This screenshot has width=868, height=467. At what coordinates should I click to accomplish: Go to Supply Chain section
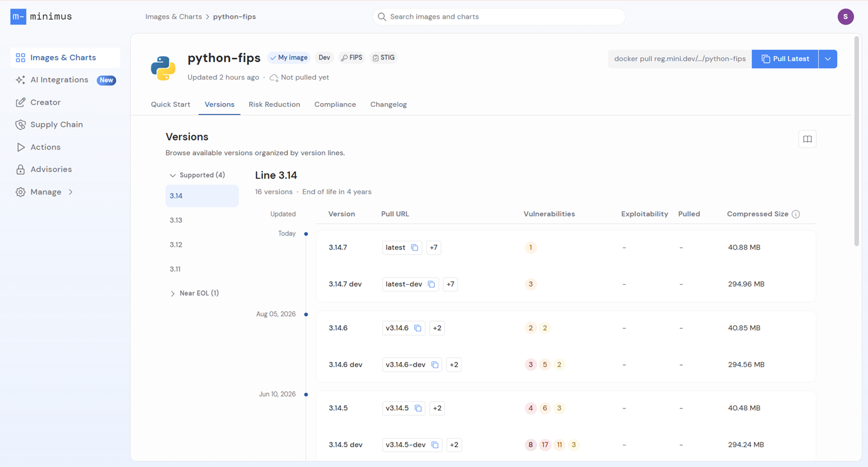(65, 125)
